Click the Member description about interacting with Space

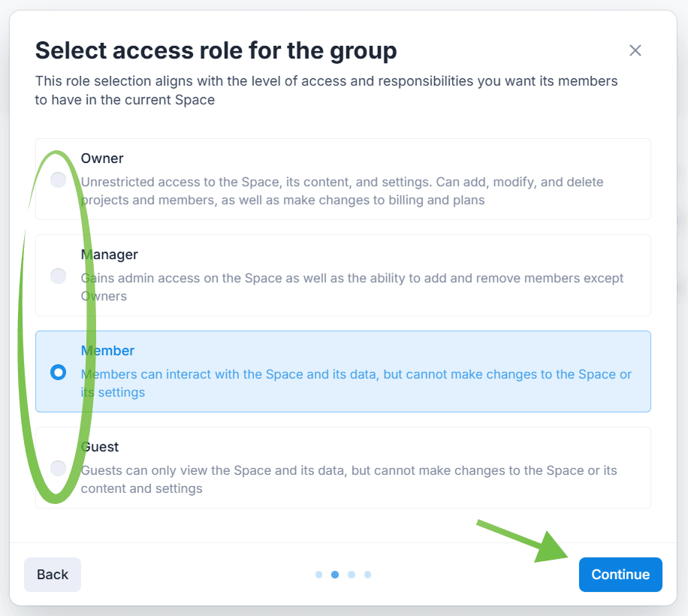point(356,383)
